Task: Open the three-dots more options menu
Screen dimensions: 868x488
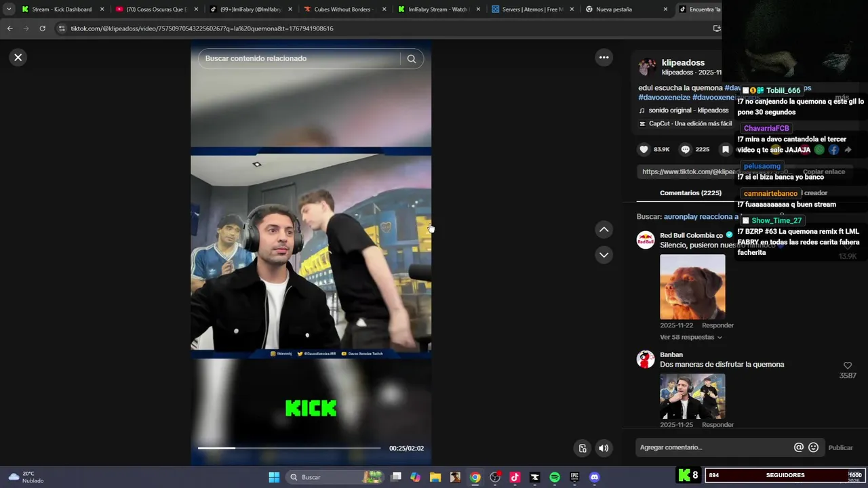Action: pos(604,58)
